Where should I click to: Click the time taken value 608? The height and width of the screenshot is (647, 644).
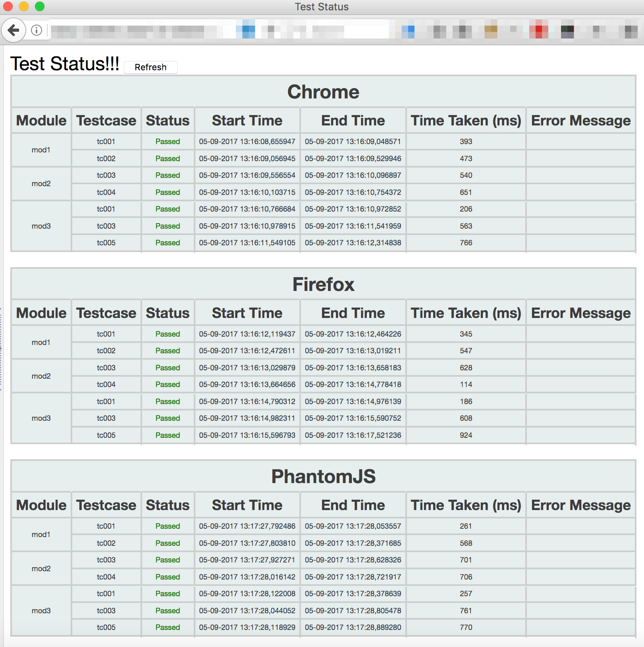coord(466,418)
